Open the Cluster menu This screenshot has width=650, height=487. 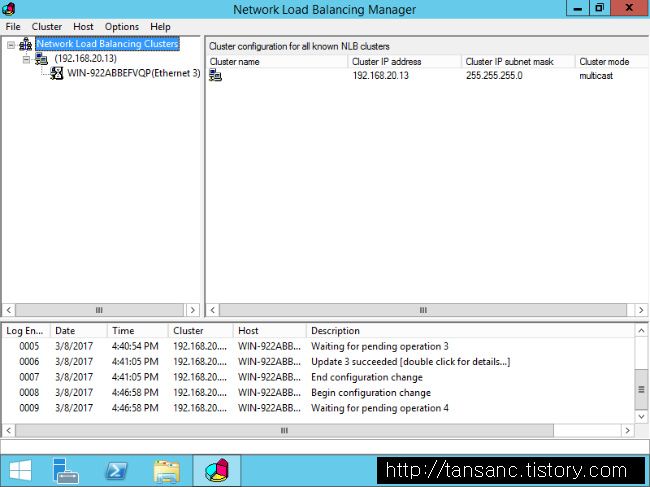(46, 27)
